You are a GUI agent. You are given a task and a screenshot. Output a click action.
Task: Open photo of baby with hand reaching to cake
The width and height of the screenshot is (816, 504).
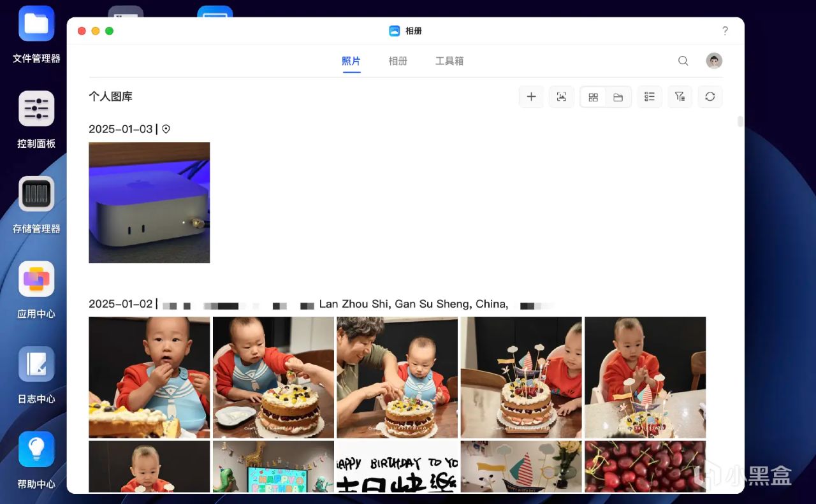coord(273,377)
